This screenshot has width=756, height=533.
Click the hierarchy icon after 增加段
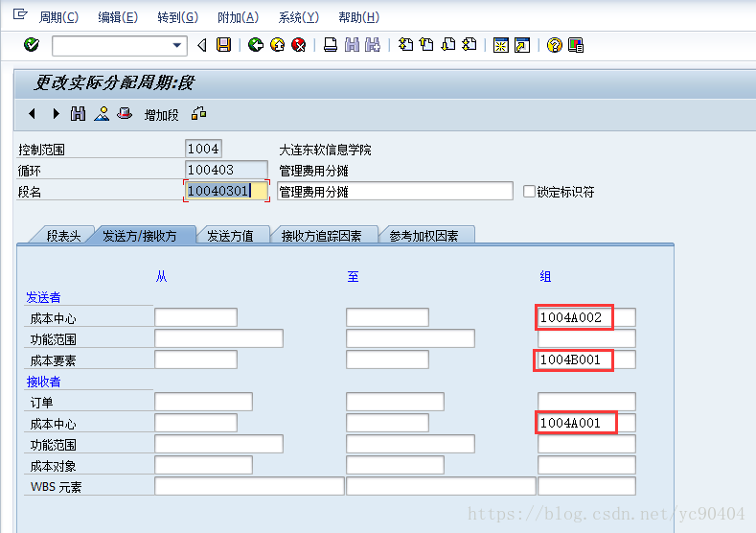[198, 114]
